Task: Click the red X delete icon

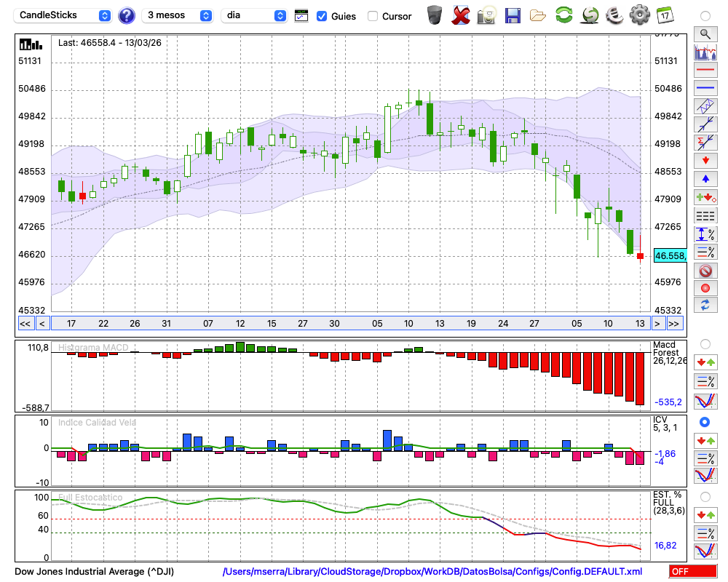Action: 461,15
